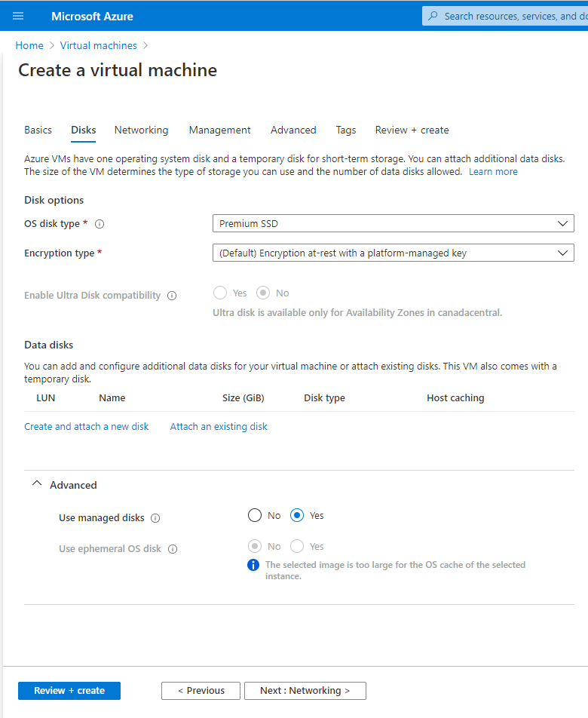The image size is (588, 718).
Task: Select Yes for Use managed disks
Action: point(297,516)
